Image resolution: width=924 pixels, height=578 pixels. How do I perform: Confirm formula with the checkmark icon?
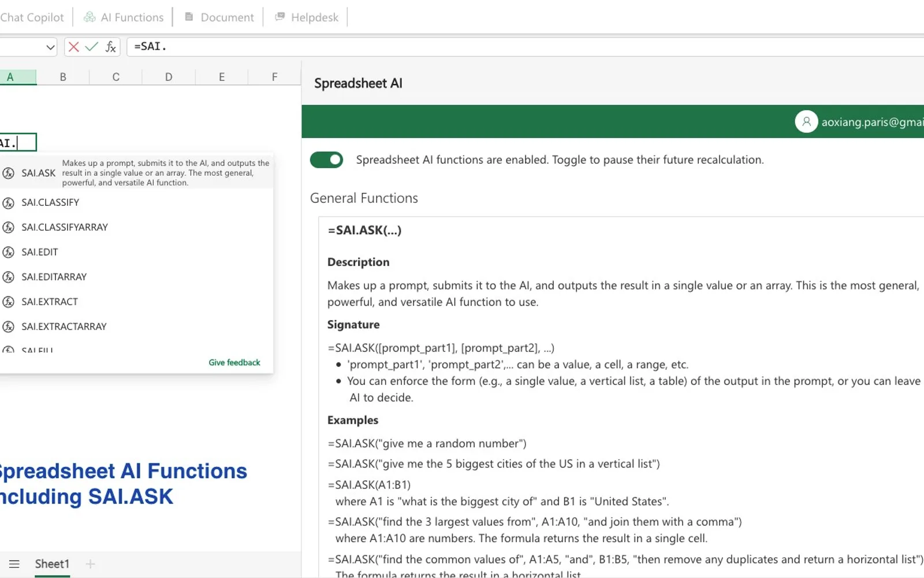[92, 47]
